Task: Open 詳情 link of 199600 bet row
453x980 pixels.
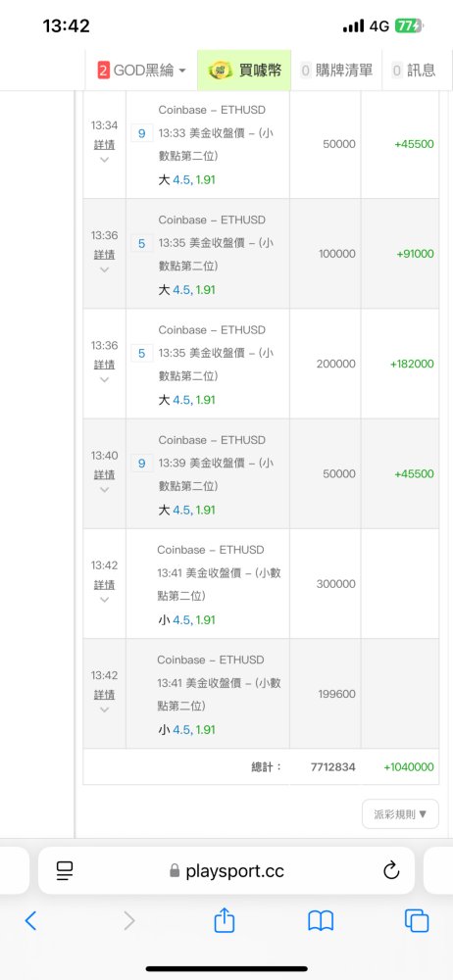Action: click(105, 695)
